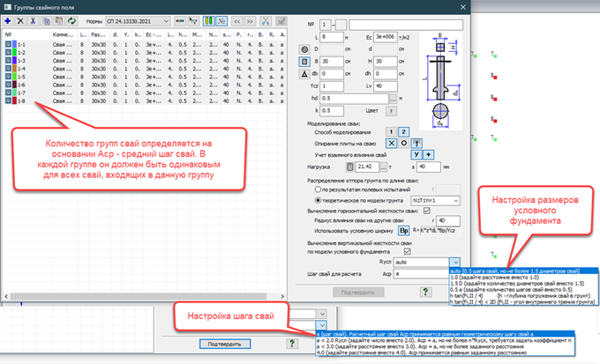Viewport: 600px width, 364px height.
Task: Toggle the Bp conditional width button
Action: (404, 231)
